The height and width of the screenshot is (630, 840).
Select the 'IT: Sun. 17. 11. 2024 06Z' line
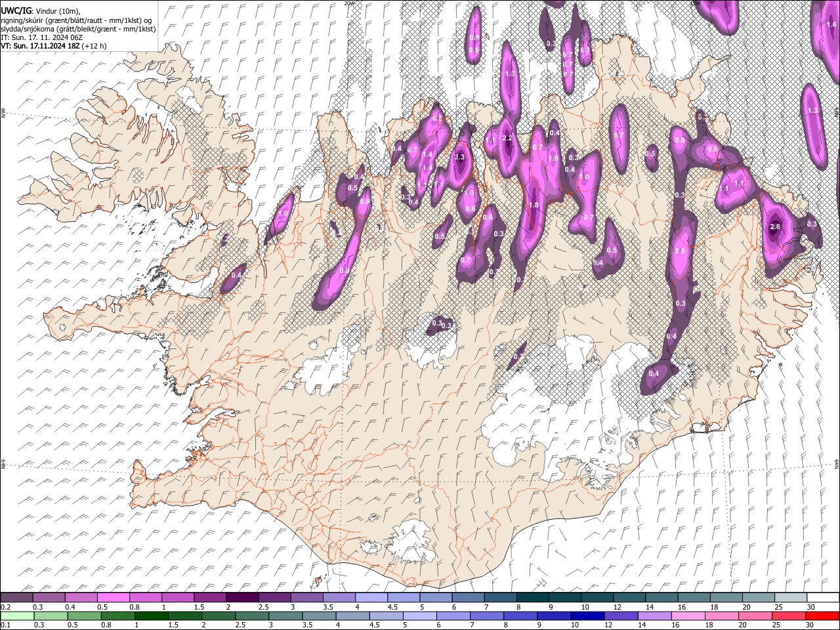tap(41, 37)
